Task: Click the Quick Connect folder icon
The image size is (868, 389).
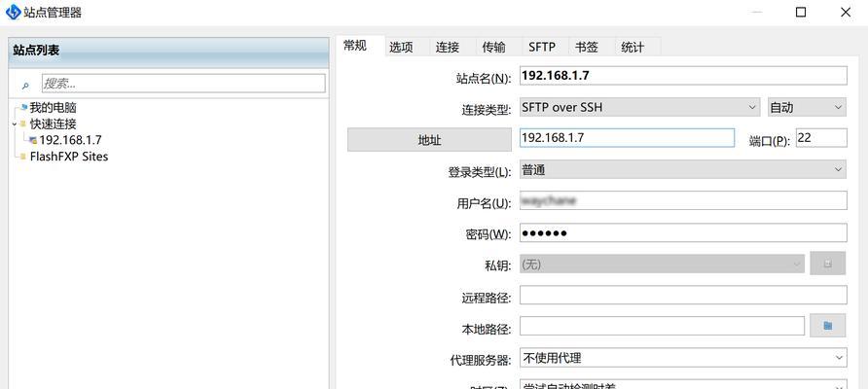Action: [22, 124]
